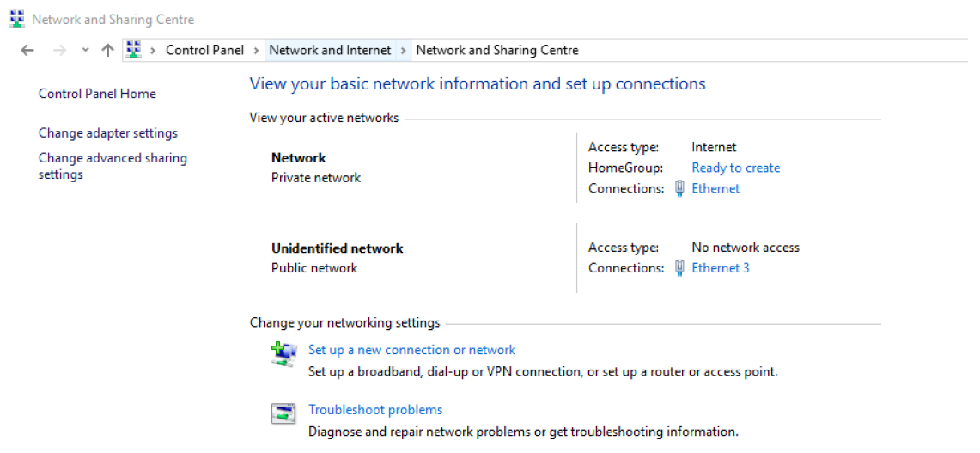Expand the chevron after Control Panel breadcrumb

click(x=256, y=51)
